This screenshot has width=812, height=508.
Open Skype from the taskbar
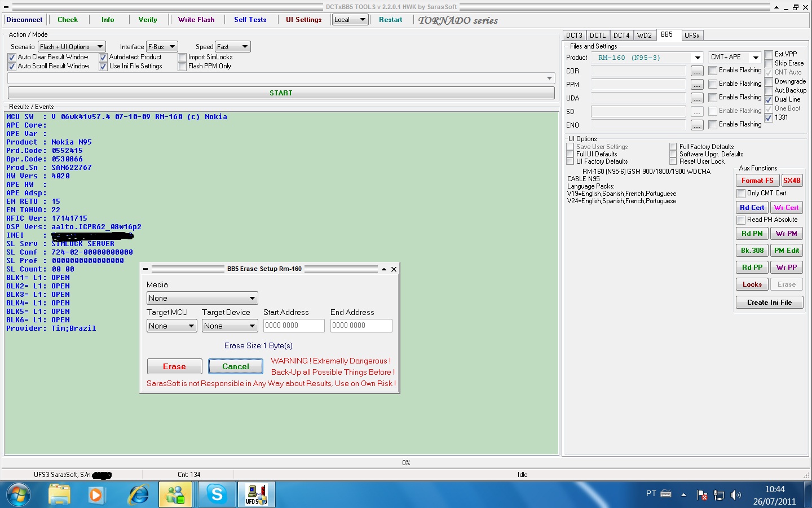click(x=217, y=495)
